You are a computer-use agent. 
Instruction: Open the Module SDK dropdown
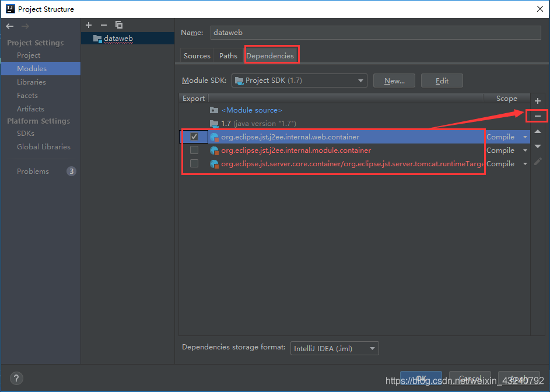[299, 80]
